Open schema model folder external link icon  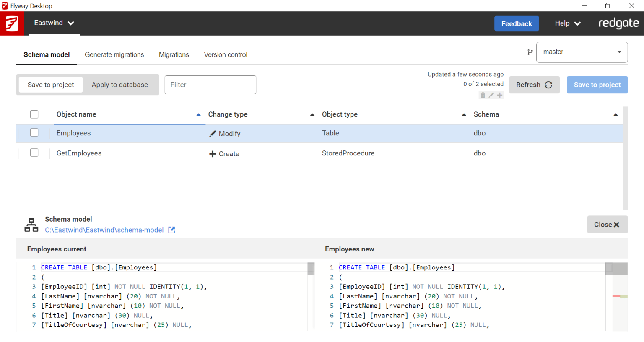(x=171, y=230)
